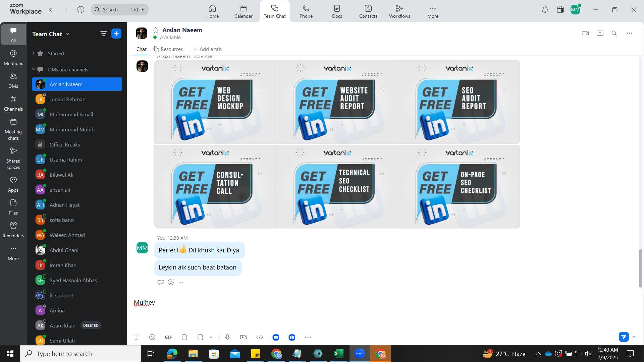Open Meeting chats in sidebar
This screenshot has width=644, height=362.
(13, 129)
